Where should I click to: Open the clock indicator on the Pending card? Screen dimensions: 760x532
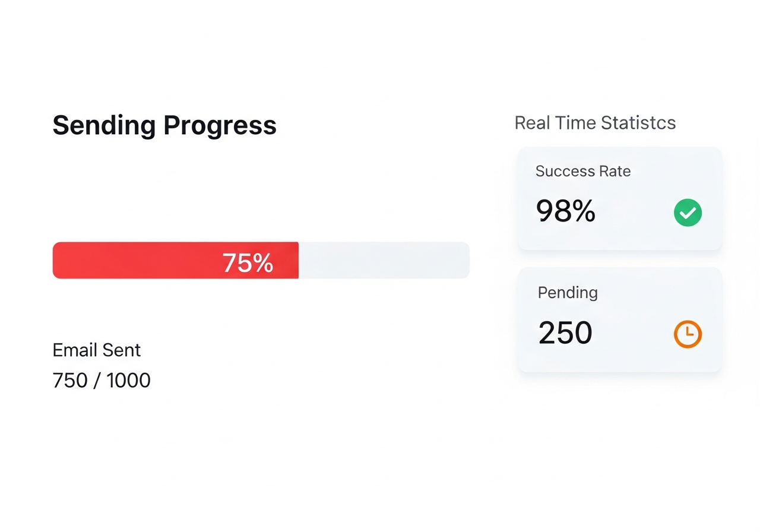click(688, 334)
